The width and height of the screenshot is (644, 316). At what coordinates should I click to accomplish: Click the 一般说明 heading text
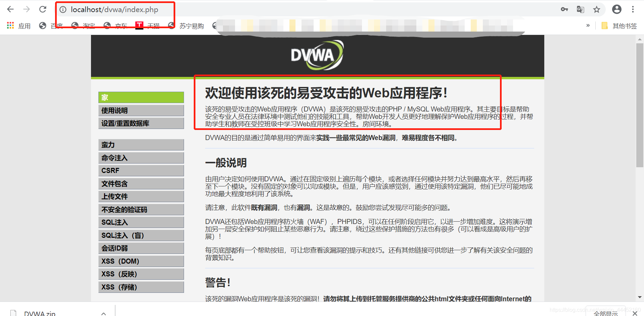[226, 163]
